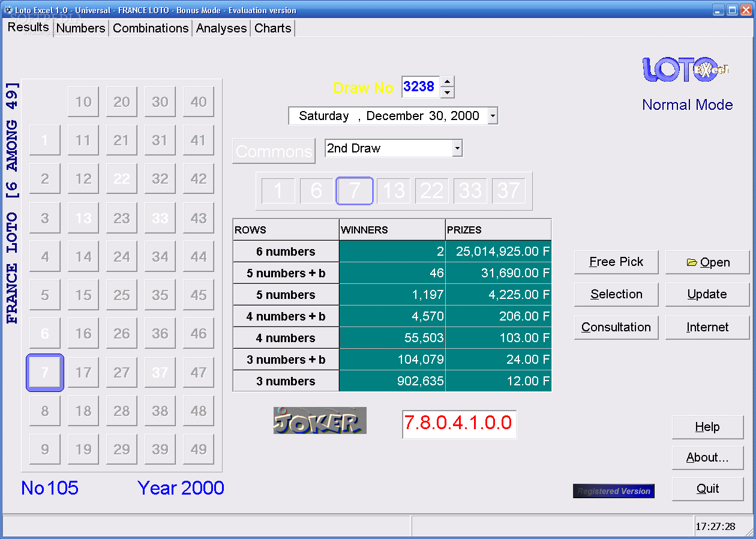Click the '3 numbers + b' row header
The image size is (756, 539).
(x=286, y=360)
